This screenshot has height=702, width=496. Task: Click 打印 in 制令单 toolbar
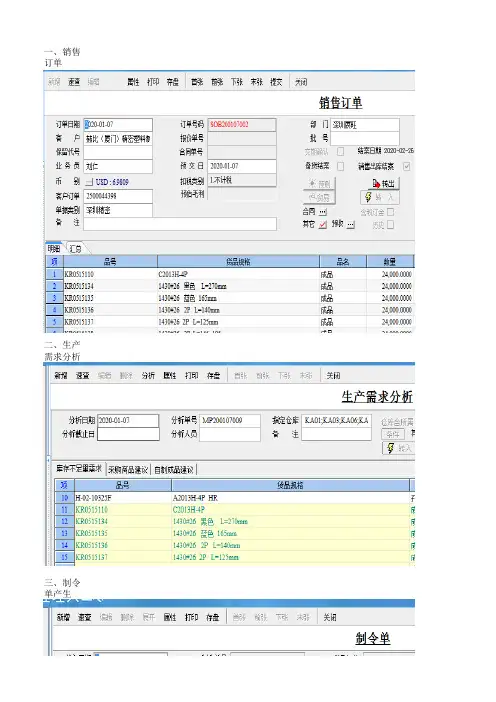click(192, 617)
